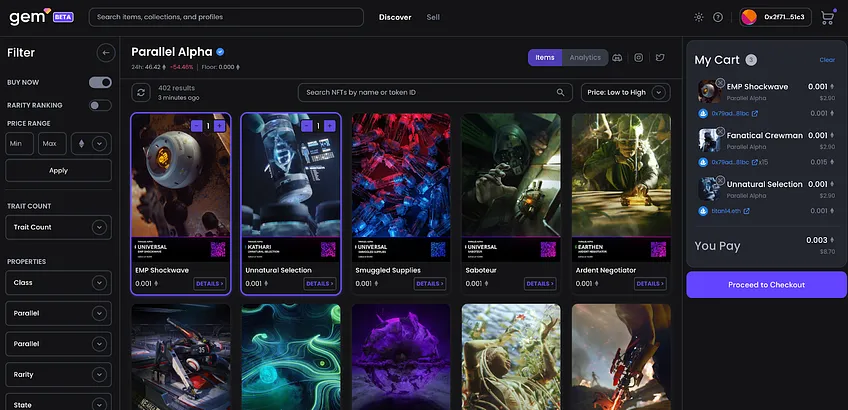Collapse the Filter panel with back arrow
Viewport: 848px width, 410px height.
click(106, 52)
